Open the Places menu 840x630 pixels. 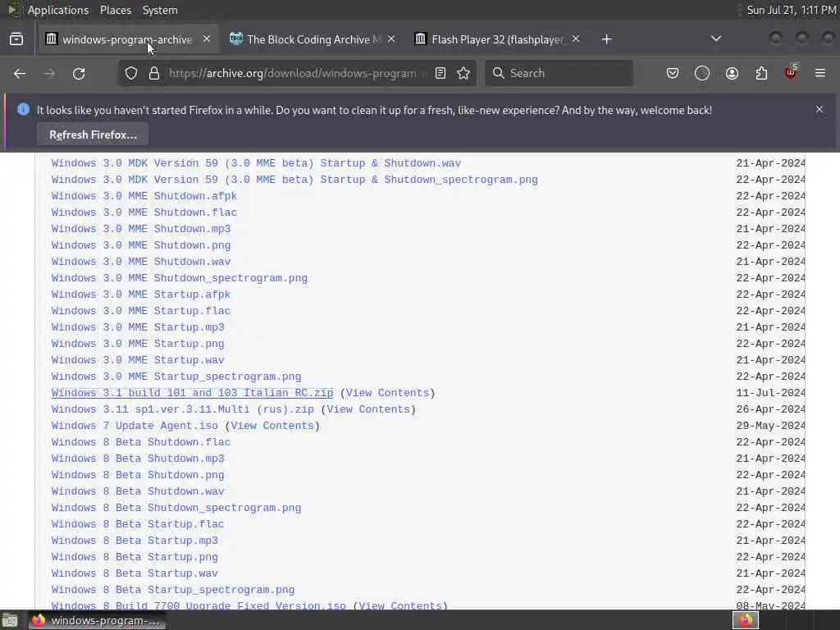[116, 10]
